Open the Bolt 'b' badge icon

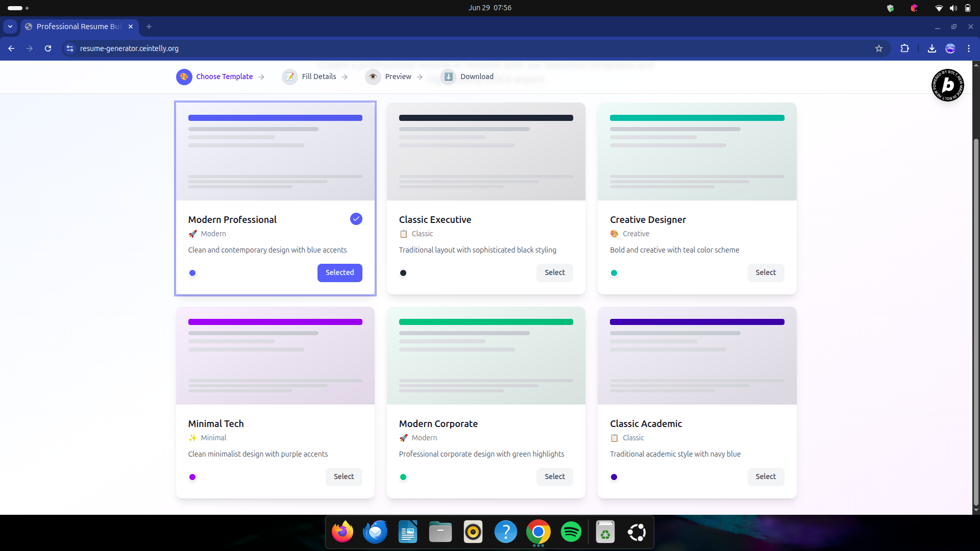click(x=947, y=85)
